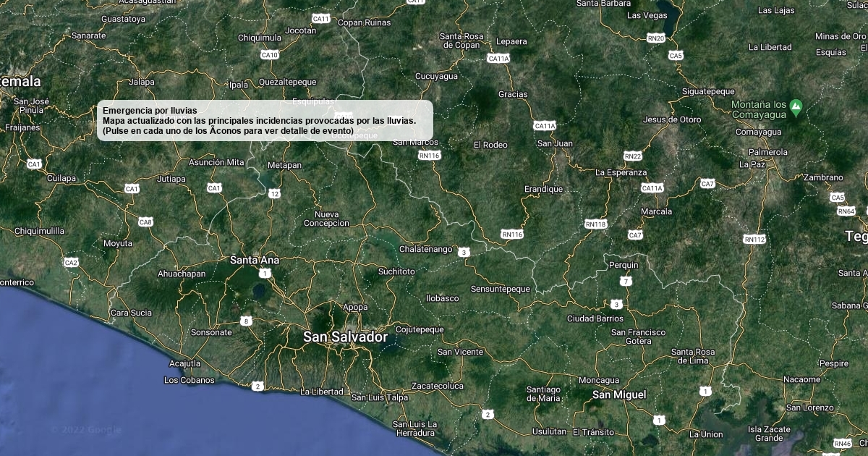Screen dimensions: 868x456
Task: Click the Chiquimula label
Action: [x=260, y=38]
